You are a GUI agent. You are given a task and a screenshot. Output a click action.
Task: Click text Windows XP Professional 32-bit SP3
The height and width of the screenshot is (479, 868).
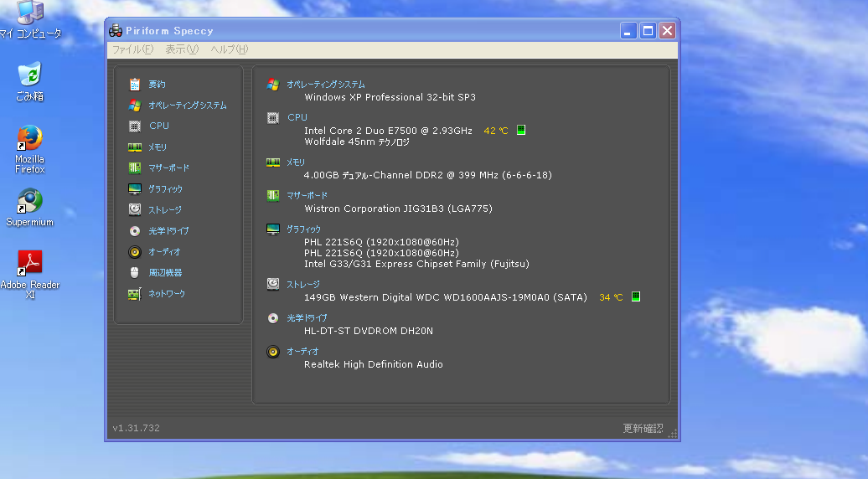click(x=390, y=97)
